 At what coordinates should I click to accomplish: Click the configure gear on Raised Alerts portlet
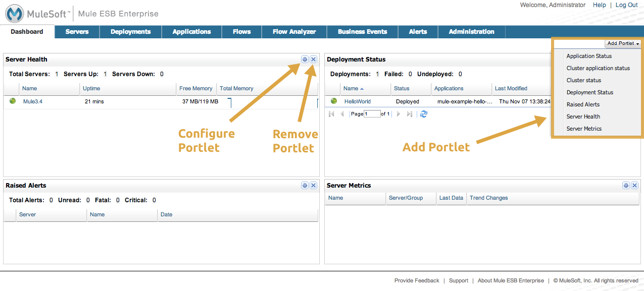pos(305,185)
